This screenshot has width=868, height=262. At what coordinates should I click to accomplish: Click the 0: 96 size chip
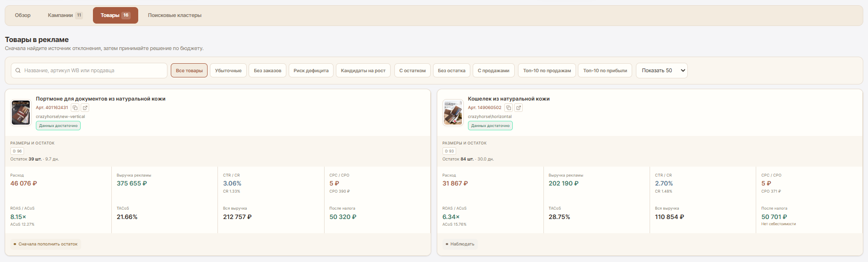click(x=17, y=151)
